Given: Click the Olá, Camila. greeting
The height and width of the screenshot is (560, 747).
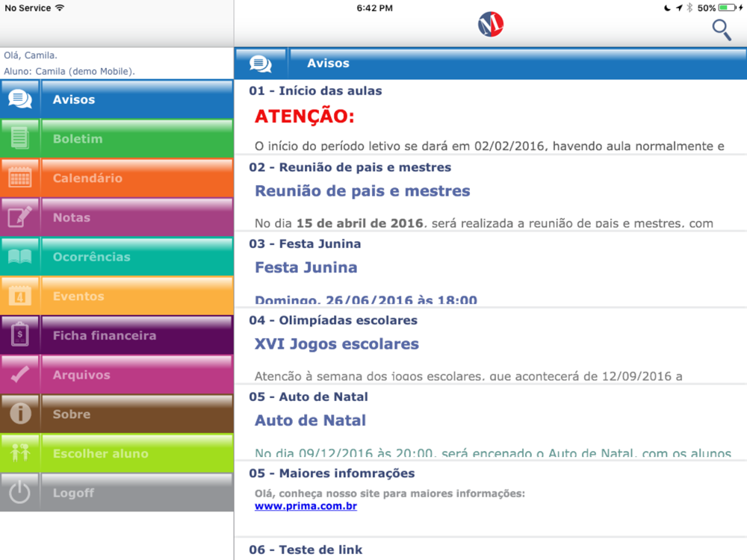Looking at the screenshot, I should (x=31, y=55).
